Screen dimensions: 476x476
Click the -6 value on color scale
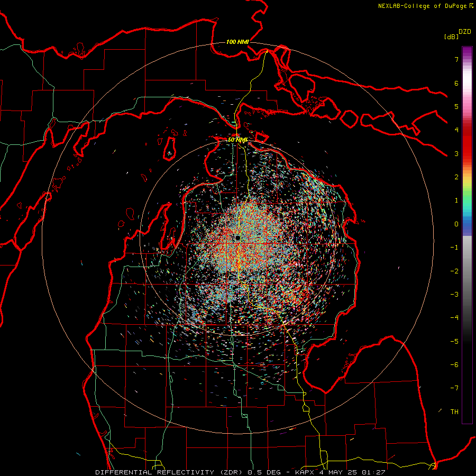(x=454, y=365)
